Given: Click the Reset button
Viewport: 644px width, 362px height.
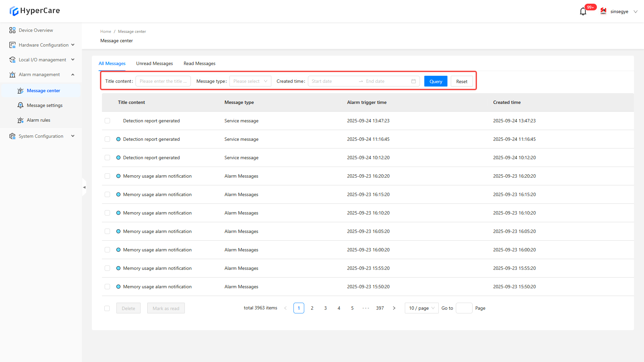Looking at the screenshot, I should [x=462, y=81].
